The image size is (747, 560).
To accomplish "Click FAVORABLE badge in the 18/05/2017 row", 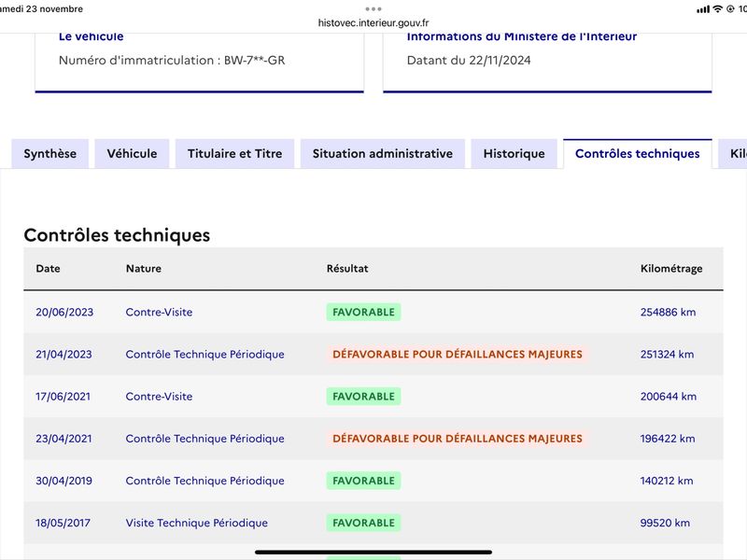I will click(x=363, y=523).
